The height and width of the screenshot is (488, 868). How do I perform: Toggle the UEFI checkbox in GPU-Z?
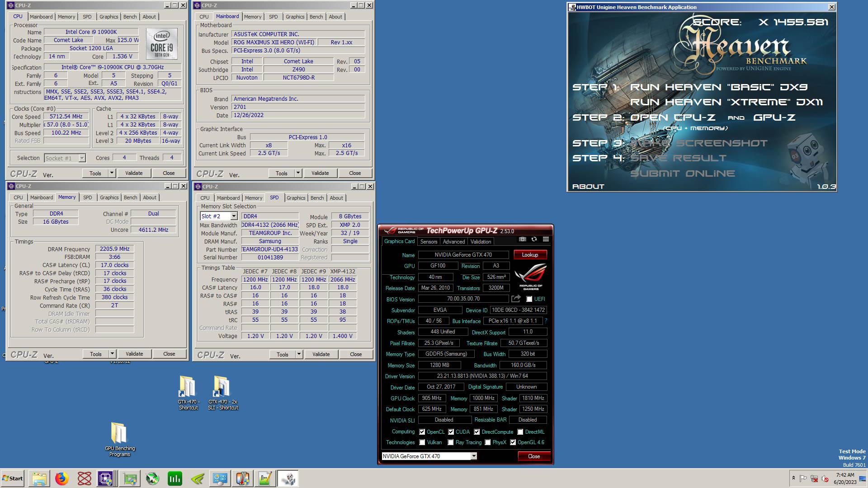point(529,299)
